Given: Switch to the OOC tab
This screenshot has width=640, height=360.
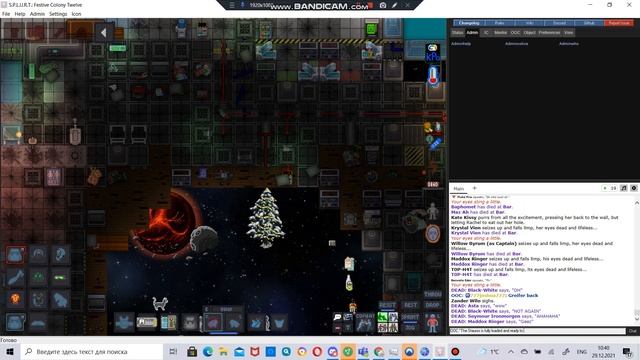Looking at the screenshot, I should point(515,33).
